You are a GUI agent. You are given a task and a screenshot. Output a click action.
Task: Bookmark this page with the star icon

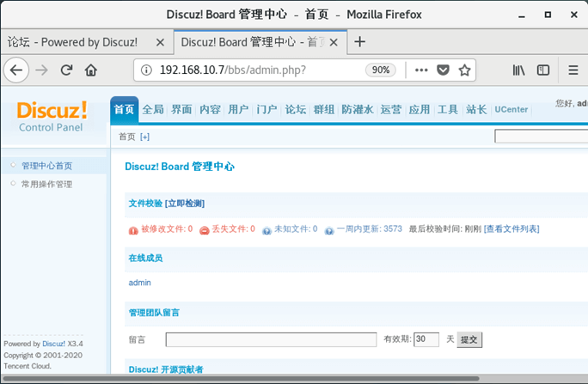pos(464,70)
